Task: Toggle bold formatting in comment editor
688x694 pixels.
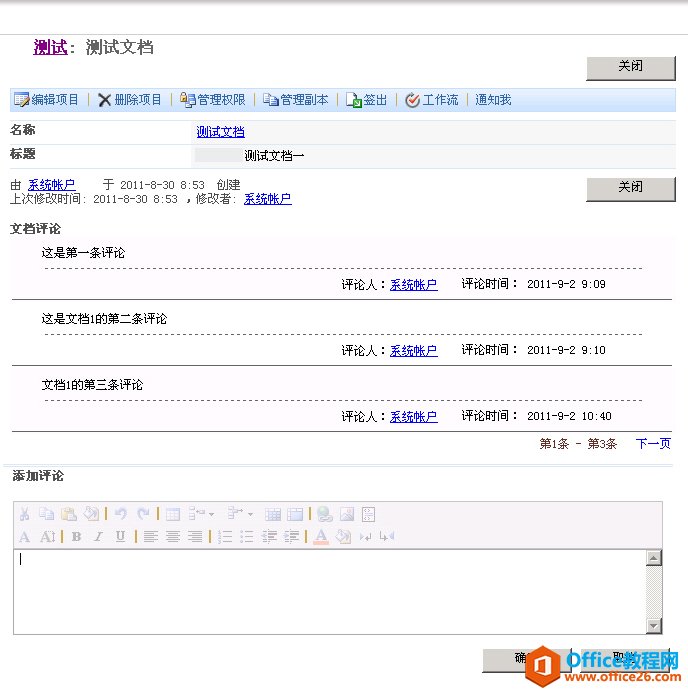Action: point(76,537)
